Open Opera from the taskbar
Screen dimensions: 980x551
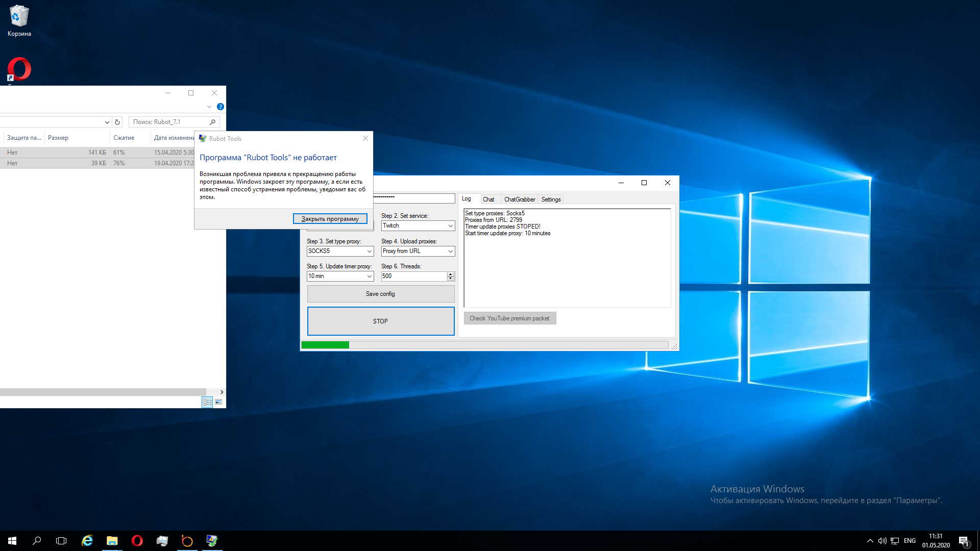click(x=137, y=540)
